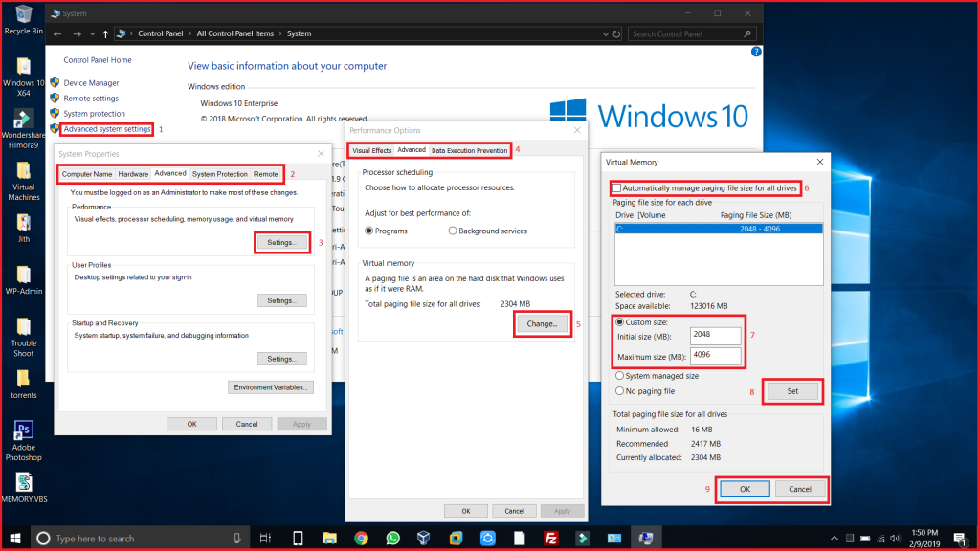Refresh the Control Panel address bar
Image resolution: width=980 pixels, height=551 pixels.
[616, 33]
